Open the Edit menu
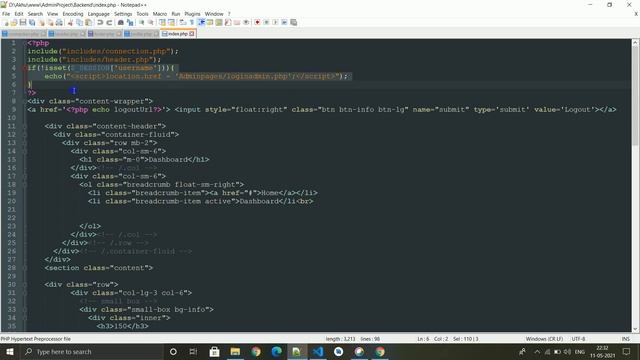The image size is (640, 360). pos(19,14)
